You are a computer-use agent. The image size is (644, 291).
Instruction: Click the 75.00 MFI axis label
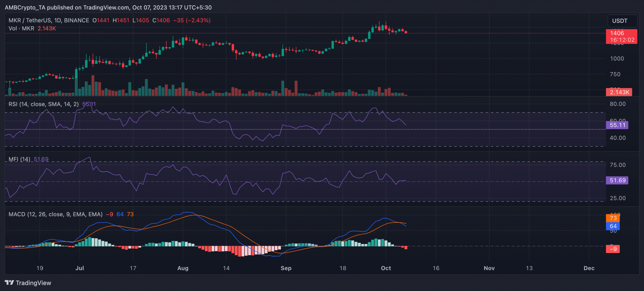point(618,165)
